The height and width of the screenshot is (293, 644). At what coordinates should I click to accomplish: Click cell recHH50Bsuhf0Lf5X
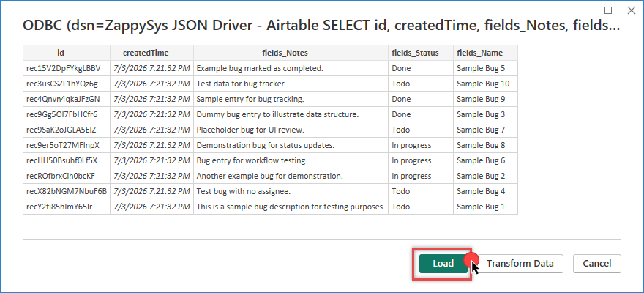tap(67, 160)
